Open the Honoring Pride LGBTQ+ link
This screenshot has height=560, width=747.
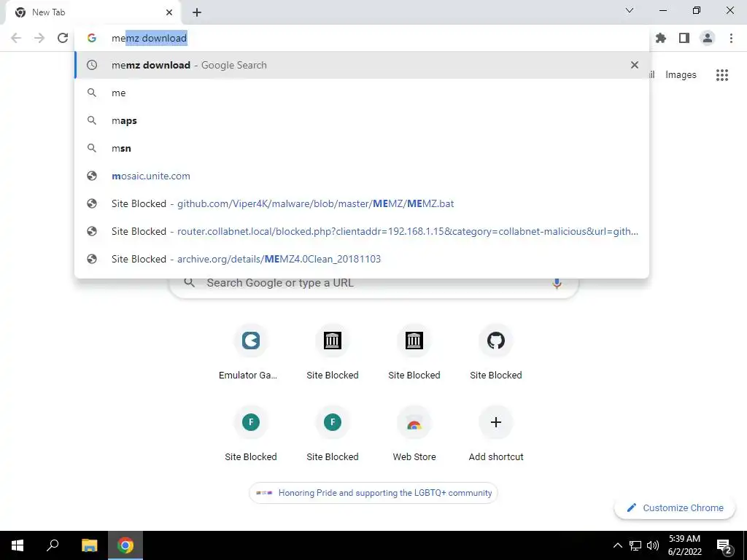(x=373, y=493)
